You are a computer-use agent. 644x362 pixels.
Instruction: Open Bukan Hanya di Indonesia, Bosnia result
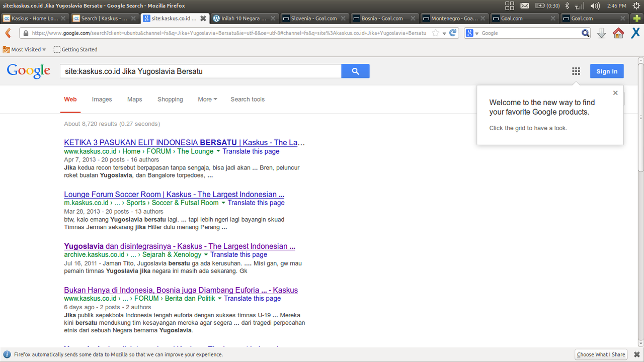181,290
